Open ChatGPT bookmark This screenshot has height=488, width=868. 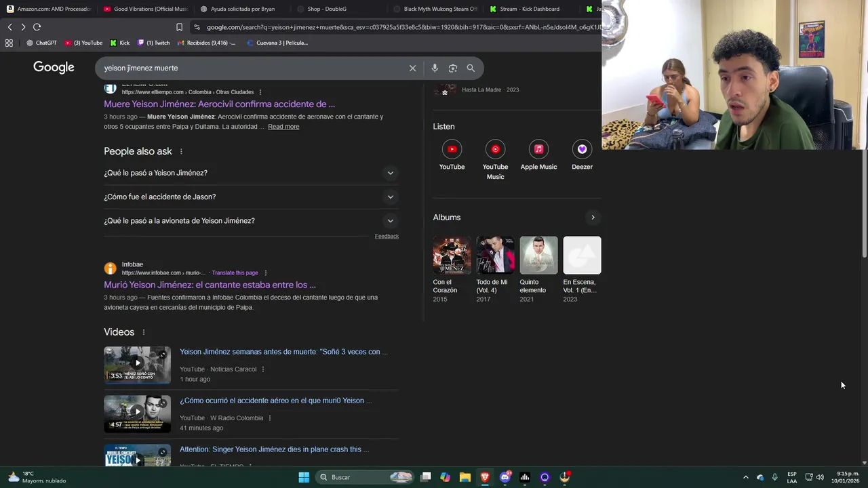[x=41, y=43]
